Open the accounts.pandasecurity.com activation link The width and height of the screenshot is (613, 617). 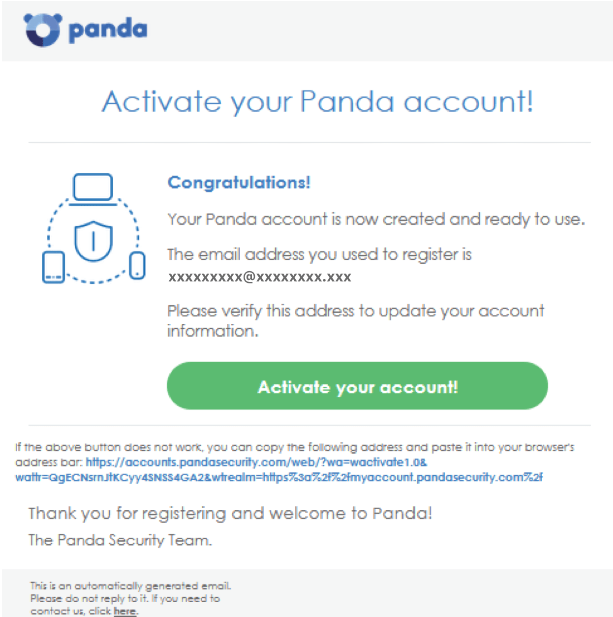point(256,462)
